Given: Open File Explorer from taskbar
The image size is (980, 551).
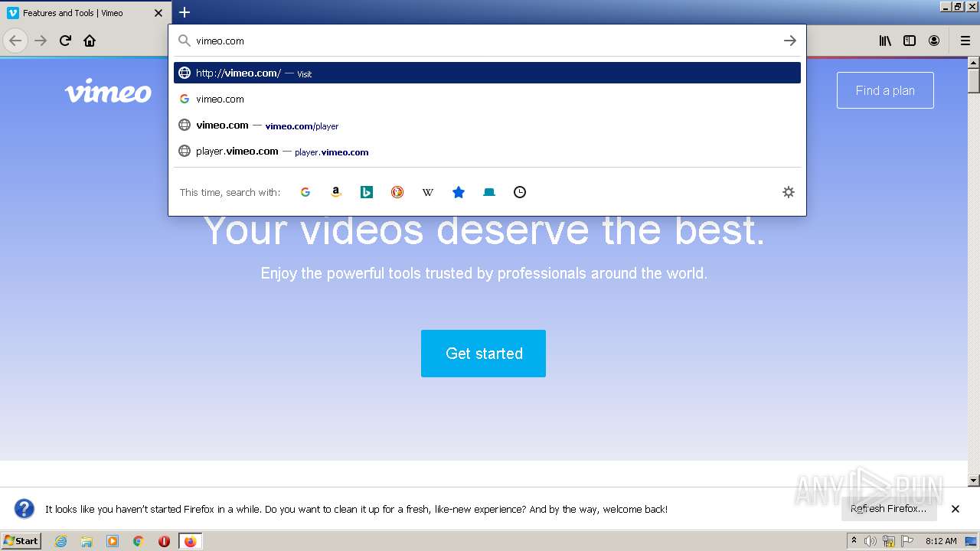Looking at the screenshot, I should pos(87,541).
